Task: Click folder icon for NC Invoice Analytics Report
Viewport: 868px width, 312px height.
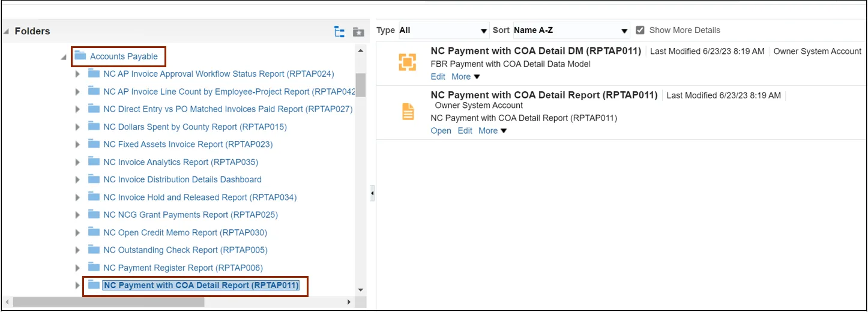Action: (x=94, y=162)
